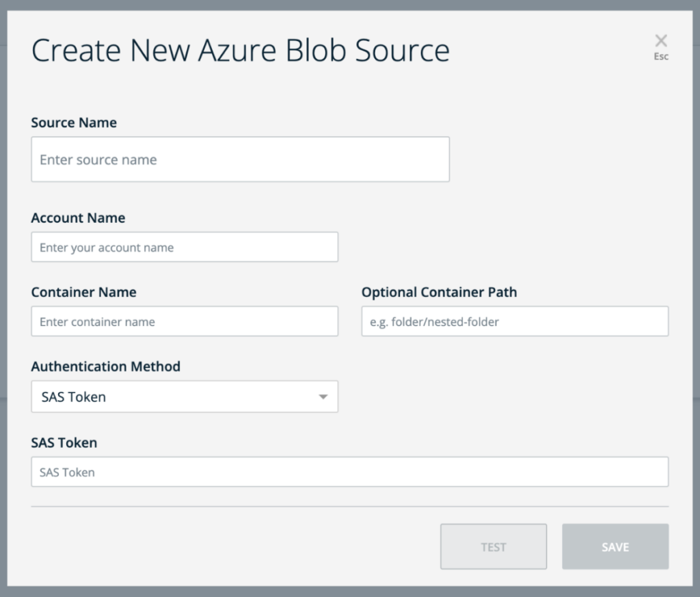Click the Account Name input field

pos(185,247)
